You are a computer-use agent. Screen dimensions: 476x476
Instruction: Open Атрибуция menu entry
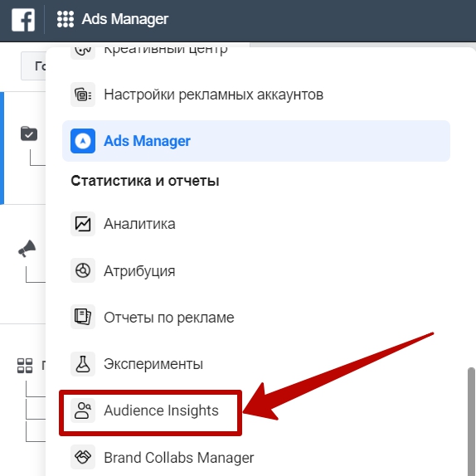256,271
